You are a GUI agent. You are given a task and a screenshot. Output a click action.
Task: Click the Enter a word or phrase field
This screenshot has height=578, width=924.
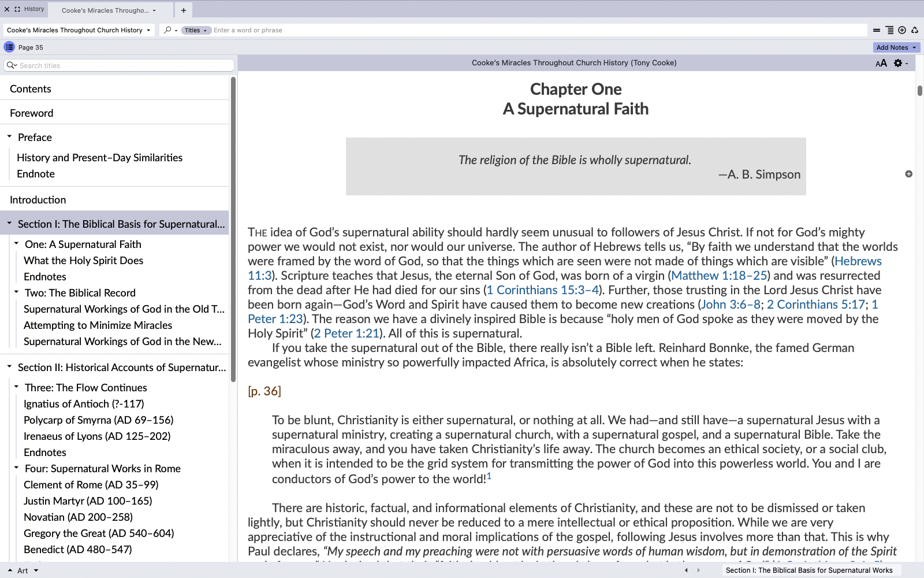[x=538, y=30]
